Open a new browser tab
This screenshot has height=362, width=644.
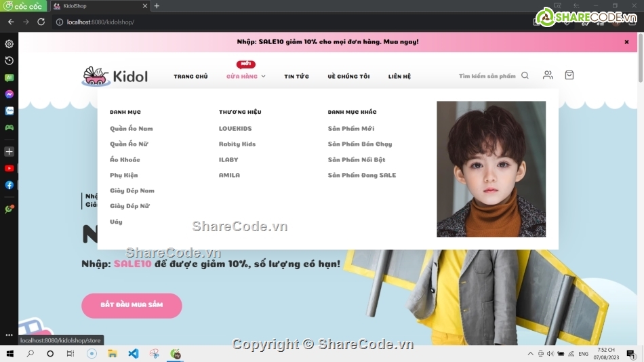[x=157, y=5]
